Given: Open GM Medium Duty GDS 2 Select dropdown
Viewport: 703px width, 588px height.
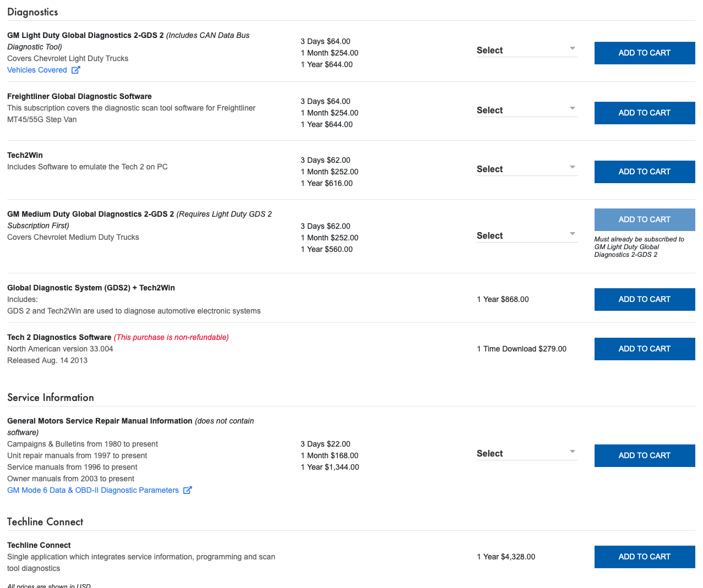Looking at the screenshot, I should 526,235.
